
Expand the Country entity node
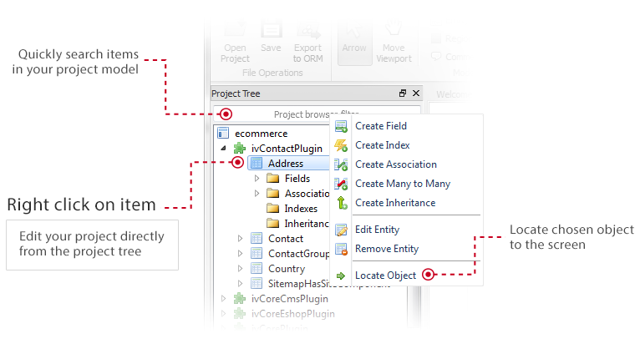click(241, 269)
